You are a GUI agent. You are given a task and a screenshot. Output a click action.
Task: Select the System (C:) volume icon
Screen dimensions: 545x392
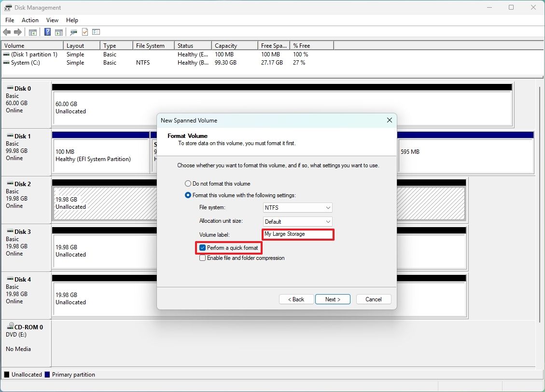point(6,62)
